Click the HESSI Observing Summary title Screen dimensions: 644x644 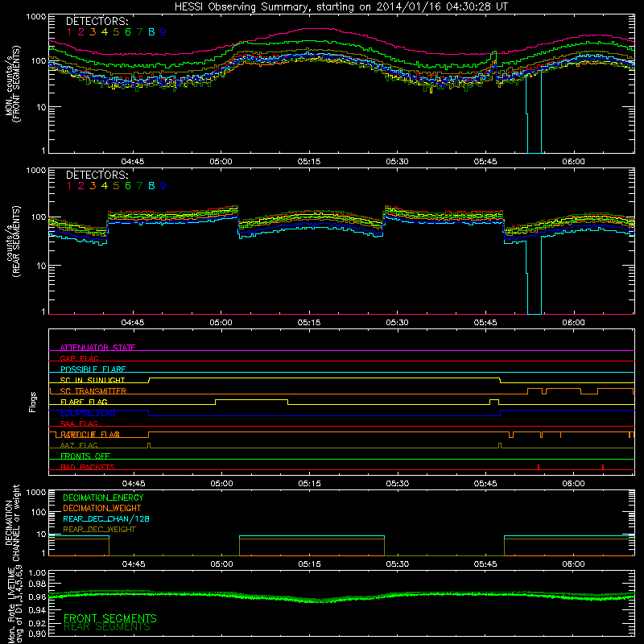click(341, 6)
